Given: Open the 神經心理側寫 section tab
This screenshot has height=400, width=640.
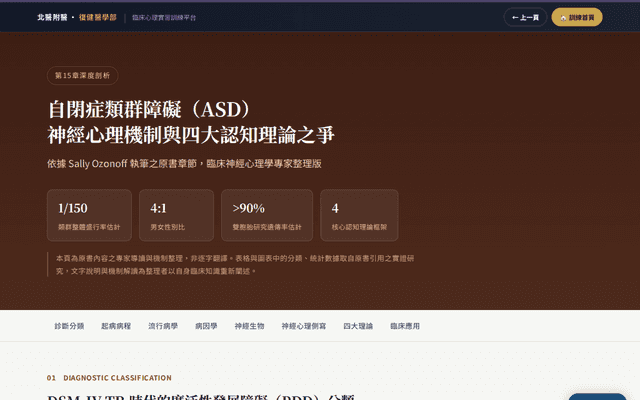Looking at the screenshot, I should coord(304,326).
